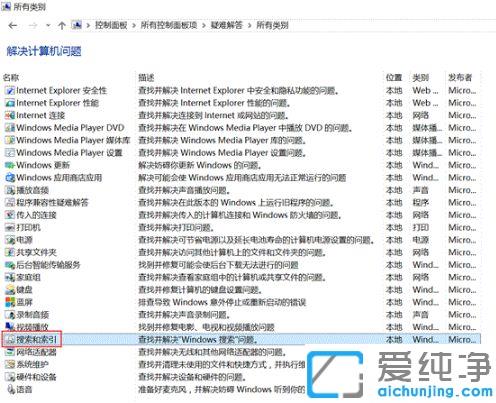
Task: Expand chevron after 控制面板 in breadcrumb
Action: coord(134,25)
